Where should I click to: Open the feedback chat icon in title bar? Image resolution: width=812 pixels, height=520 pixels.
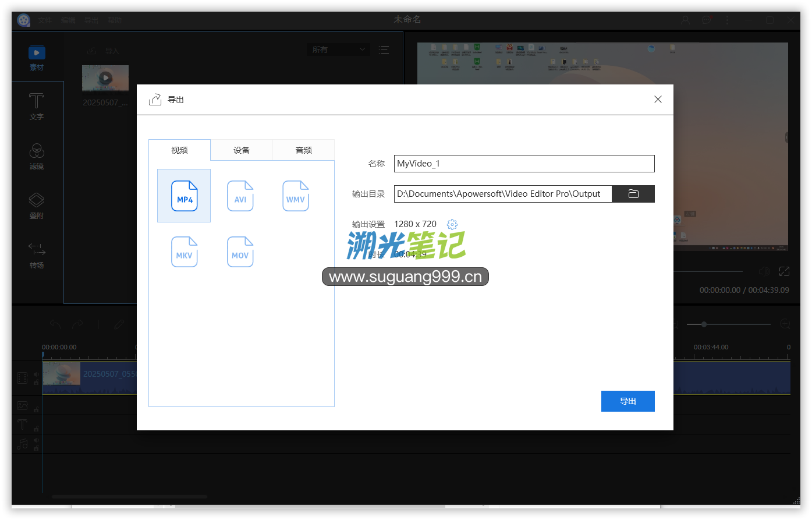707,20
